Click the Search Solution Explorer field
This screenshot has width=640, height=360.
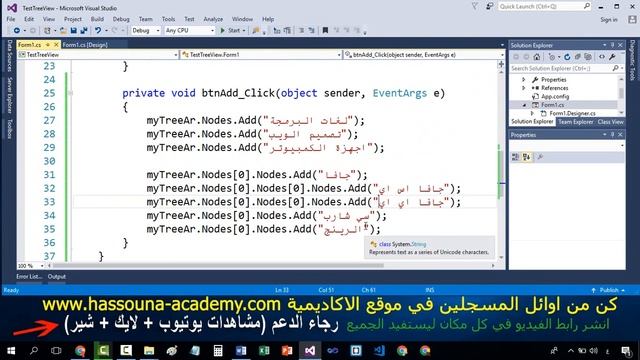click(566, 69)
